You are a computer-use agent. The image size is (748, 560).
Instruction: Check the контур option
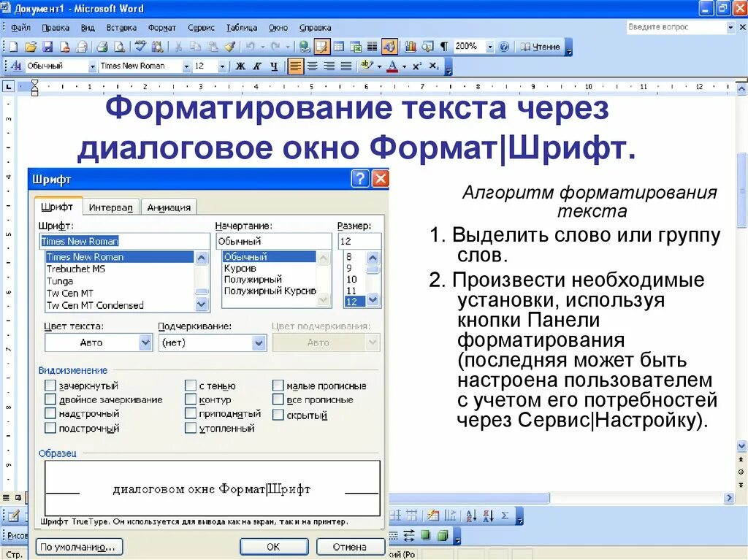coord(191,399)
